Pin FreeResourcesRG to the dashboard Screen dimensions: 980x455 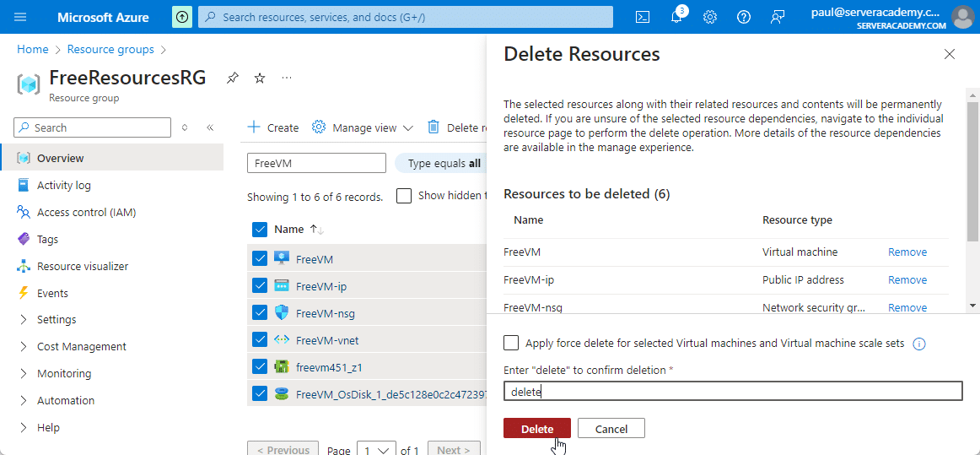(x=233, y=78)
